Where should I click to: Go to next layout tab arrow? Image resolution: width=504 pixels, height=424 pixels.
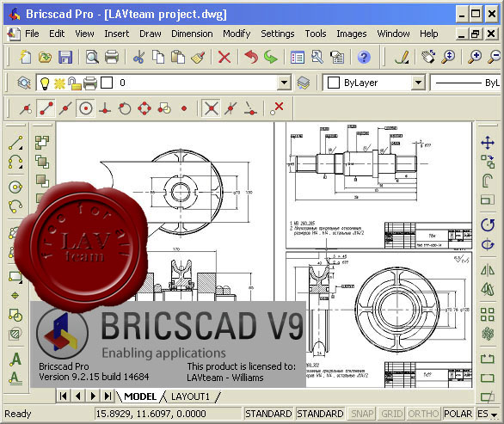pos(93,396)
